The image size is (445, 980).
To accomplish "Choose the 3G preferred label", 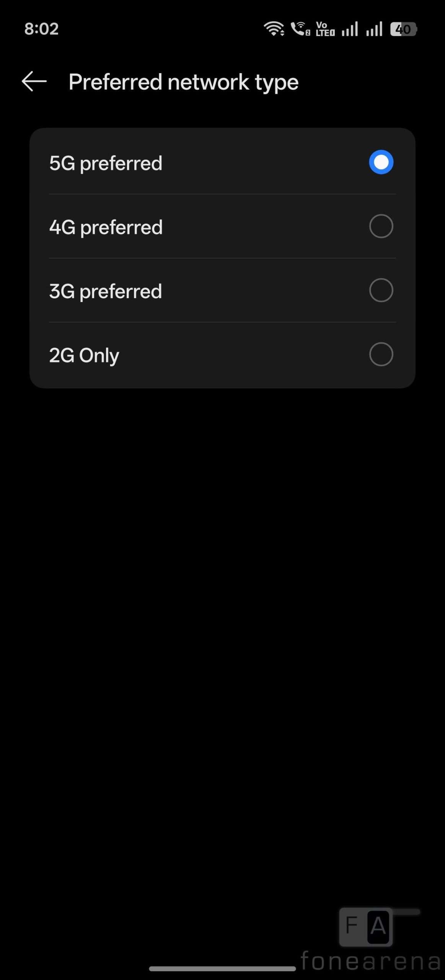I will [105, 291].
